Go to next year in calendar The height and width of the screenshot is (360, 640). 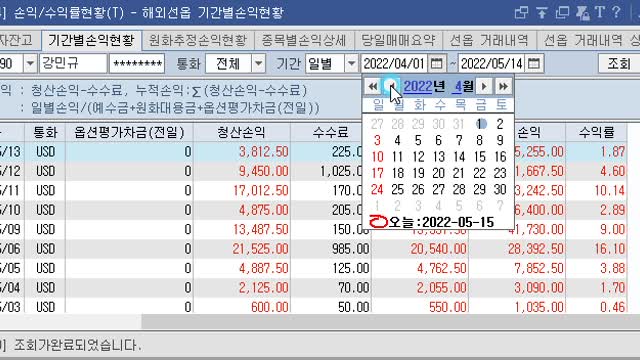click(503, 86)
